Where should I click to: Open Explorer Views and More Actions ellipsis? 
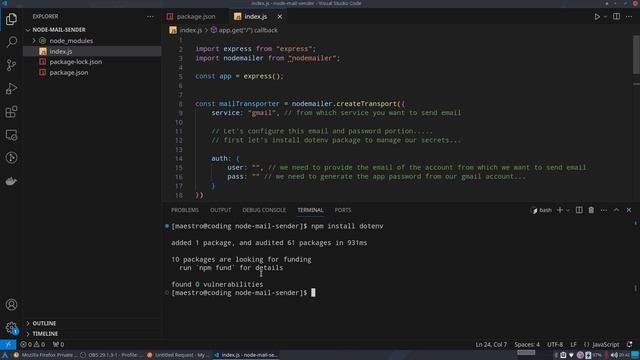tap(150, 17)
